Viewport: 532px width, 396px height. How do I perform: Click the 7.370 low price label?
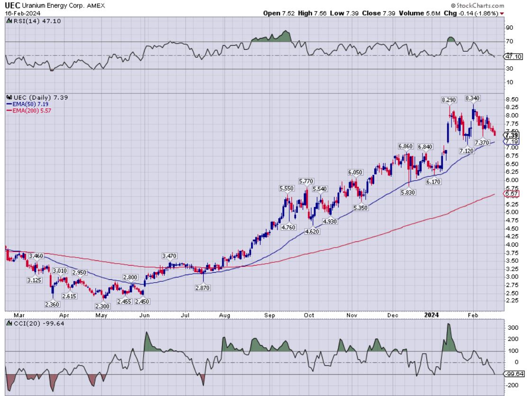[482, 143]
